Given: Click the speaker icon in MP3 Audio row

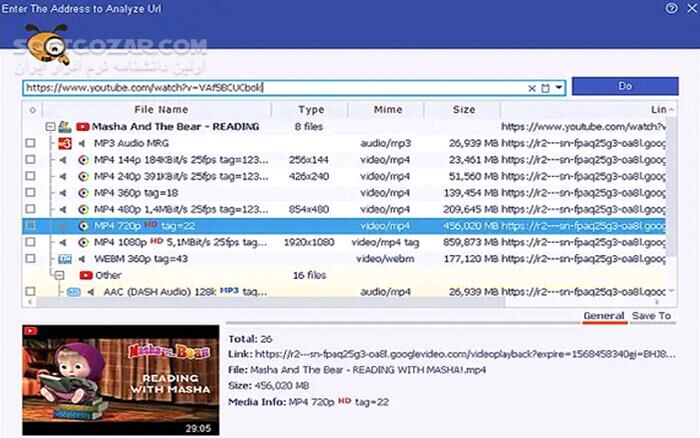Looking at the screenshot, I should pyautogui.click(x=82, y=143).
